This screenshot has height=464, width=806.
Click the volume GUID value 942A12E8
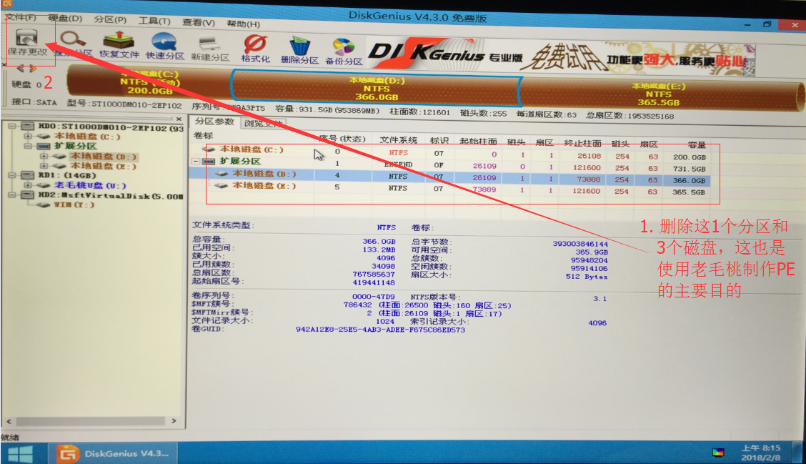click(380, 330)
